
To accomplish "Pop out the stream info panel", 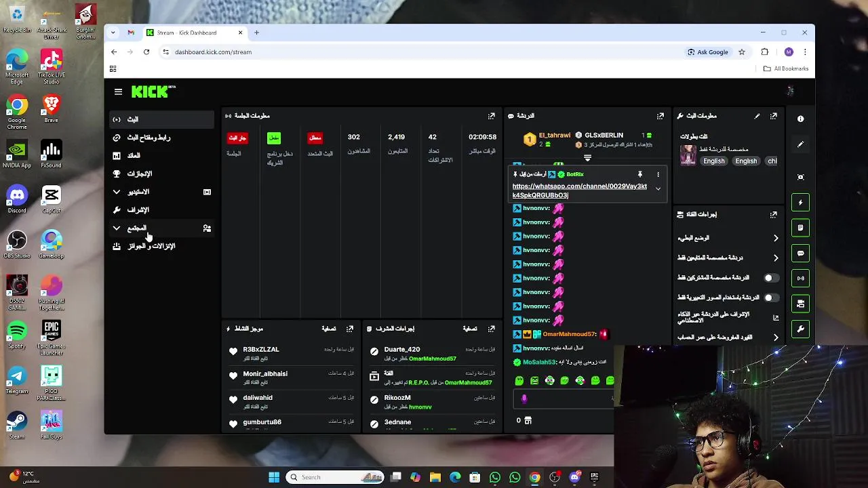I will pos(774,116).
